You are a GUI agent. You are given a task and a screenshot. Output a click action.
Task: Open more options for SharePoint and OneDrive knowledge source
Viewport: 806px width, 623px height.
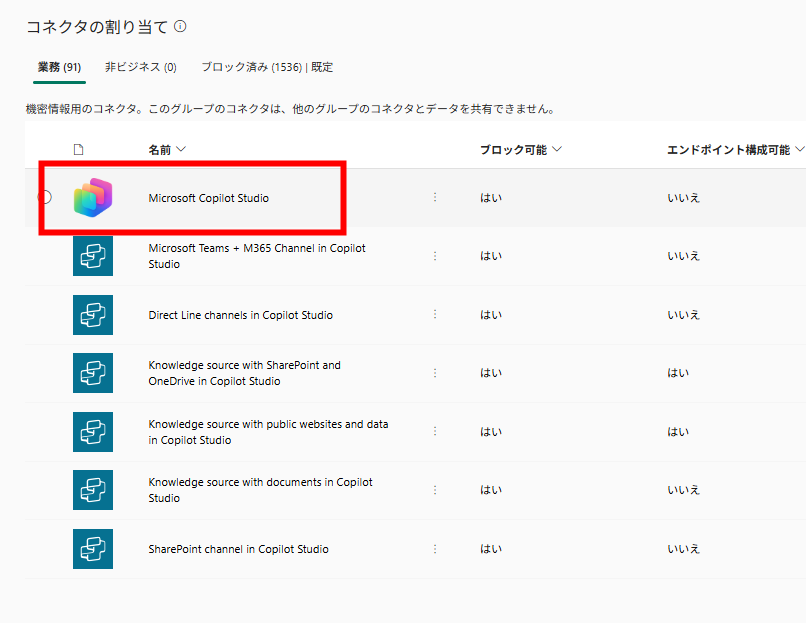pos(435,373)
